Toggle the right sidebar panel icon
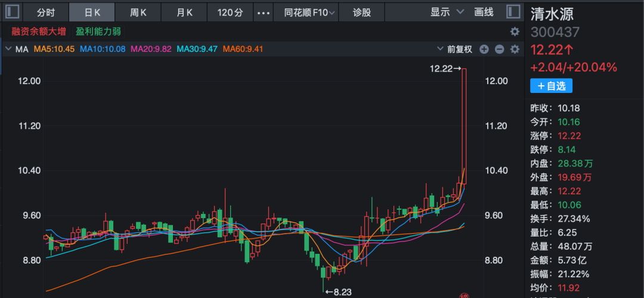Screen dimensions: 644x298 (x=513, y=12)
